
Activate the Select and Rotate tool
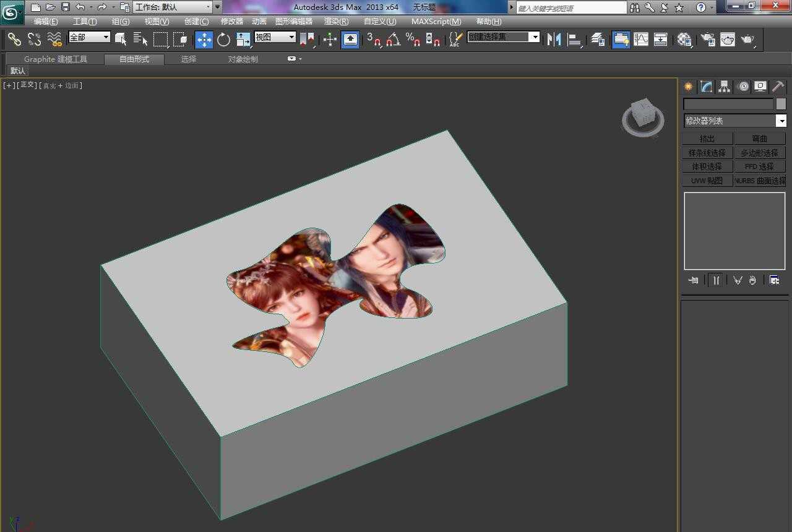223,40
